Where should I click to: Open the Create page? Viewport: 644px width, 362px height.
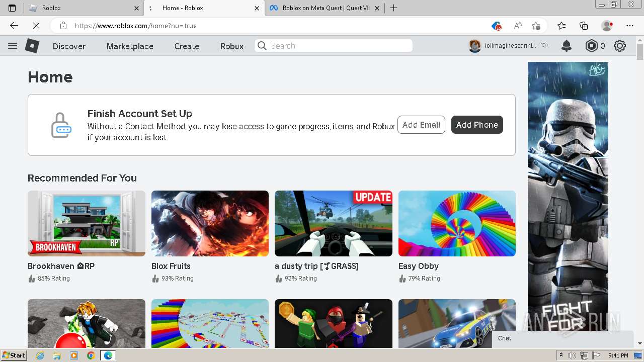[187, 46]
